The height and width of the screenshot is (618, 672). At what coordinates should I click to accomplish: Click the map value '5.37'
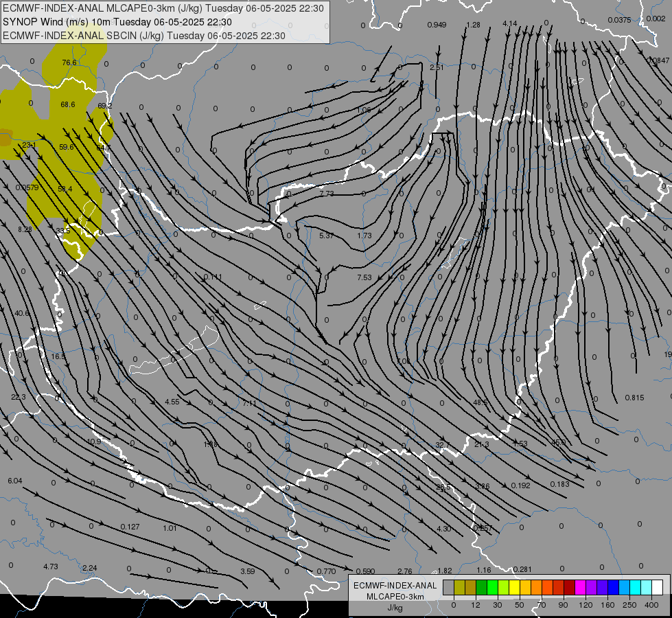[327, 236]
